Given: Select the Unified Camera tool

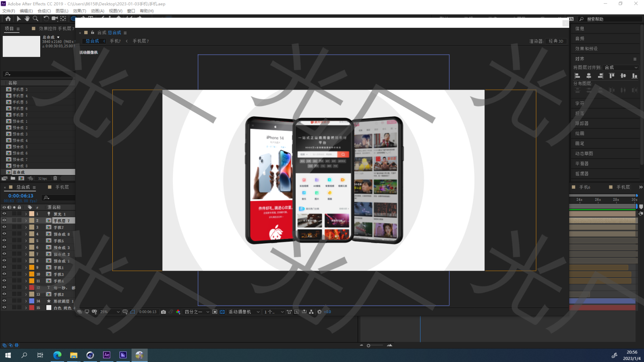Looking at the screenshot, I should tap(55, 19).
